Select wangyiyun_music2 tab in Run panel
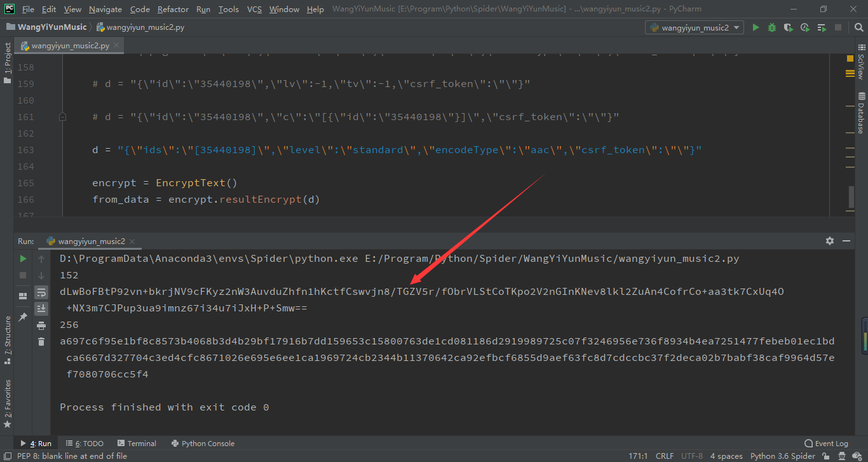Screen dimensions: 868x462 [x=91, y=241]
